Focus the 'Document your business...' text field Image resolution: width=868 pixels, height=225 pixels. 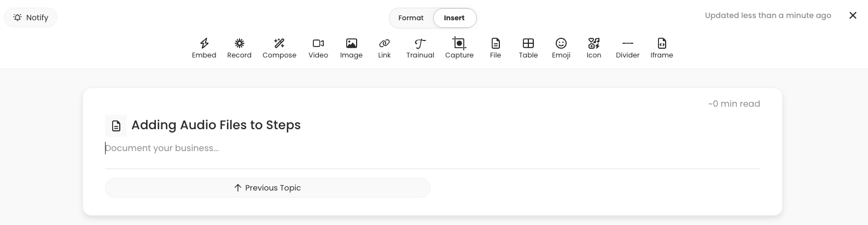(x=432, y=148)
